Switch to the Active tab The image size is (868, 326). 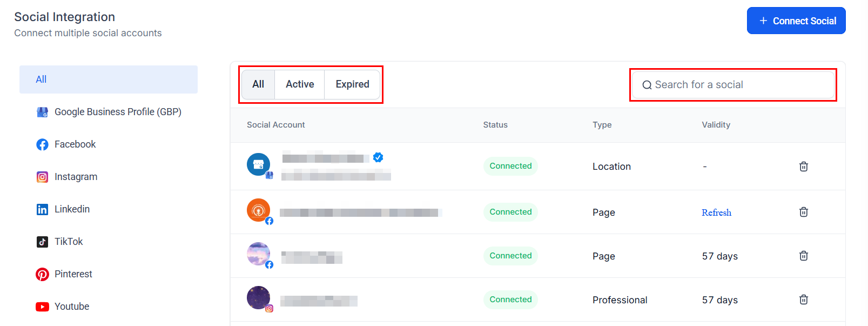300,84
